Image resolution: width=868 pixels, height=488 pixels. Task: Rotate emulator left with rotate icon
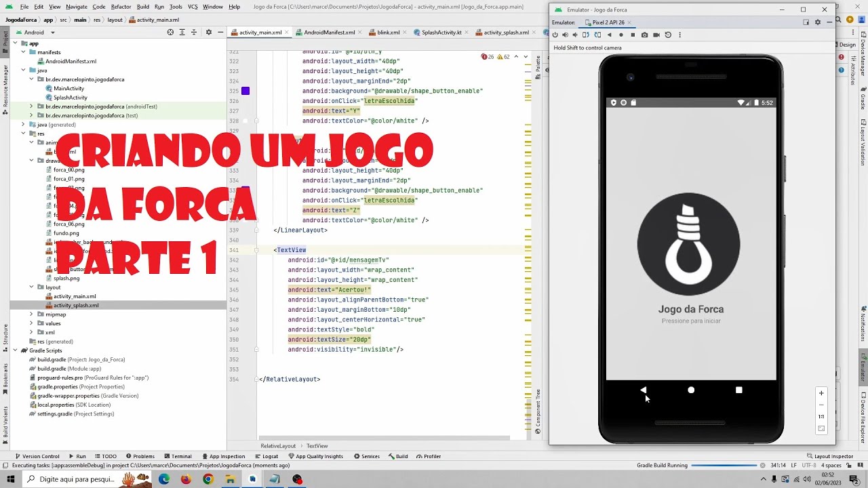tap(586, 35)
